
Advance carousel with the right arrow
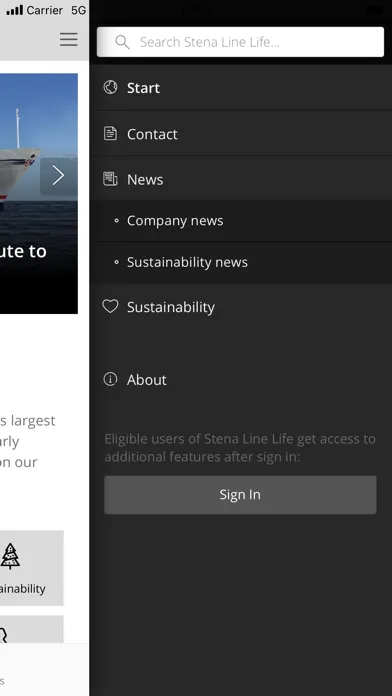pyautogui.click(x=59, y=175)
